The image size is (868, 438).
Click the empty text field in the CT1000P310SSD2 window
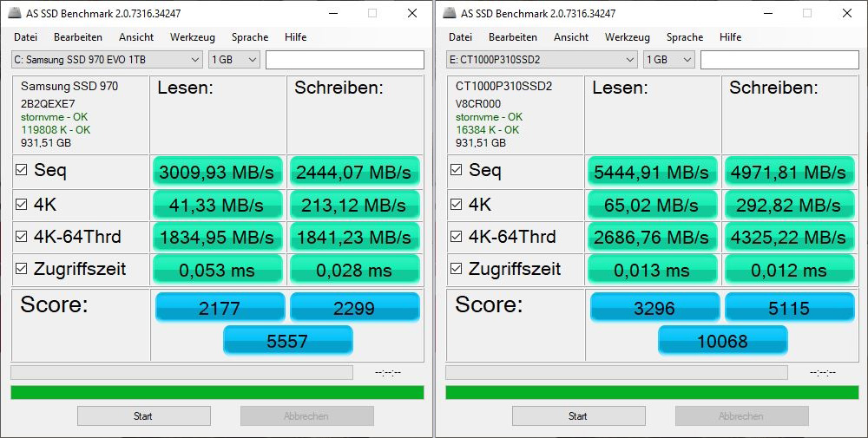[779, 60]
